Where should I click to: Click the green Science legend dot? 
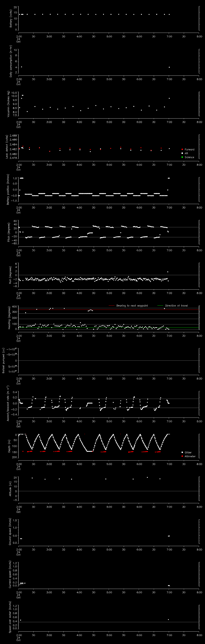182,157
